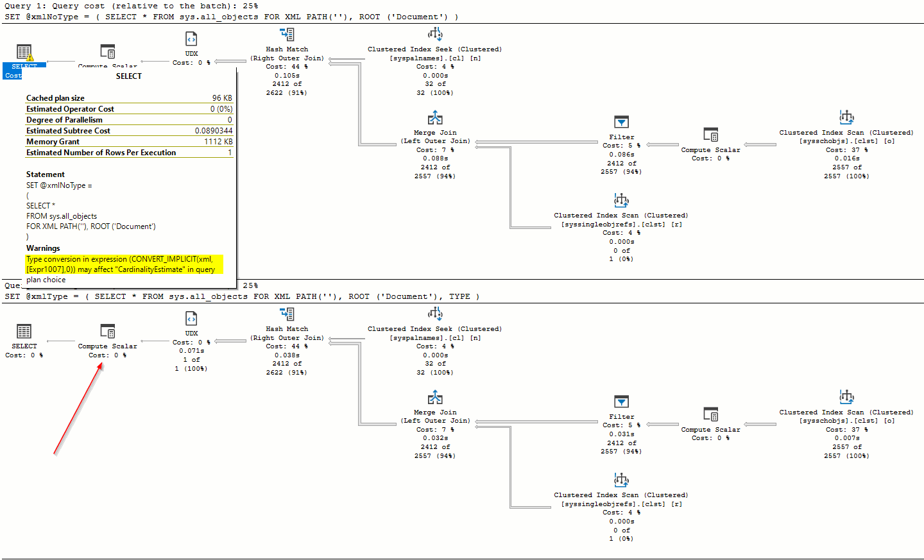Select the SET @xmlNoType statement text

[x=232, y=17]
